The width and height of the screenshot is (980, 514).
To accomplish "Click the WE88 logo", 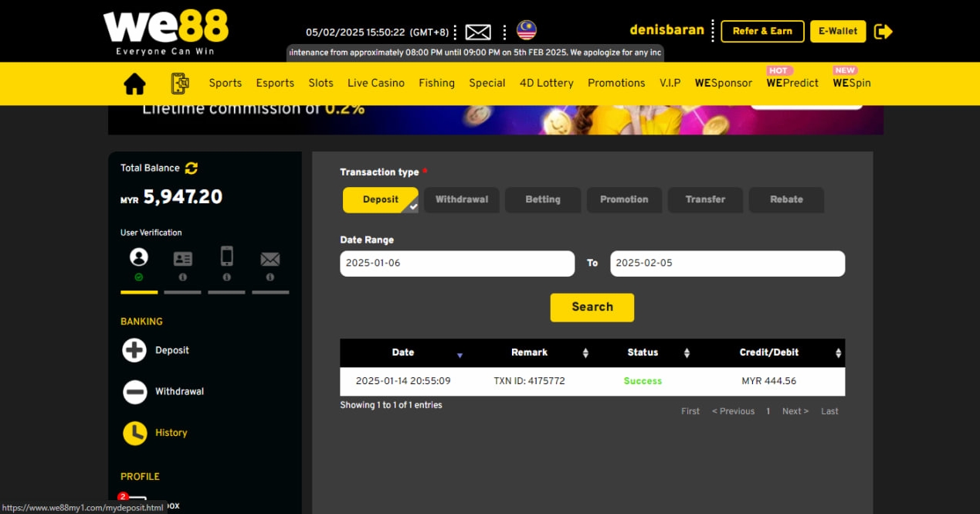I will coord(165,32).
